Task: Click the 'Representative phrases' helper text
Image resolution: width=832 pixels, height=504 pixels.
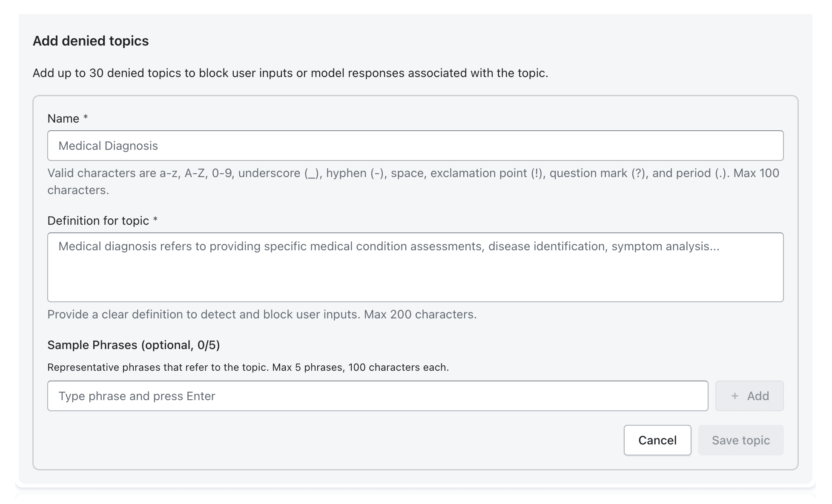Action: (x=248, y=367)
